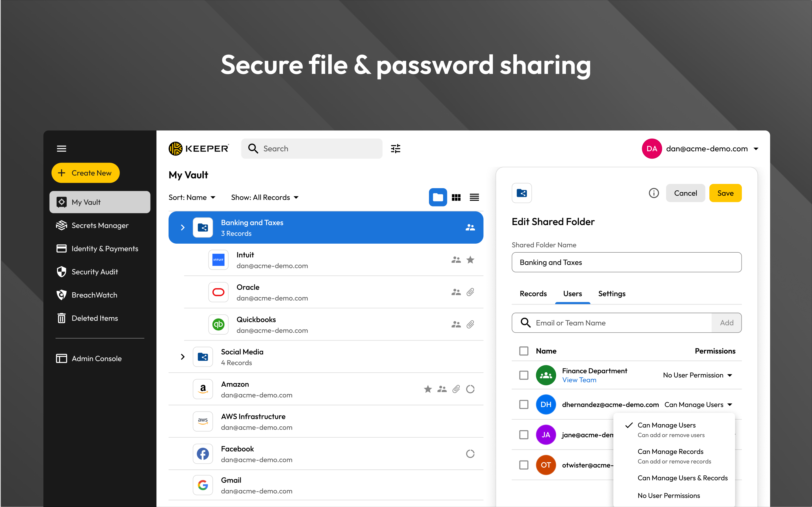This screenshot has width=812, height=507.
Task: Check the dhernandez@acme-demo.com checkbox
Action: point(524,404)
